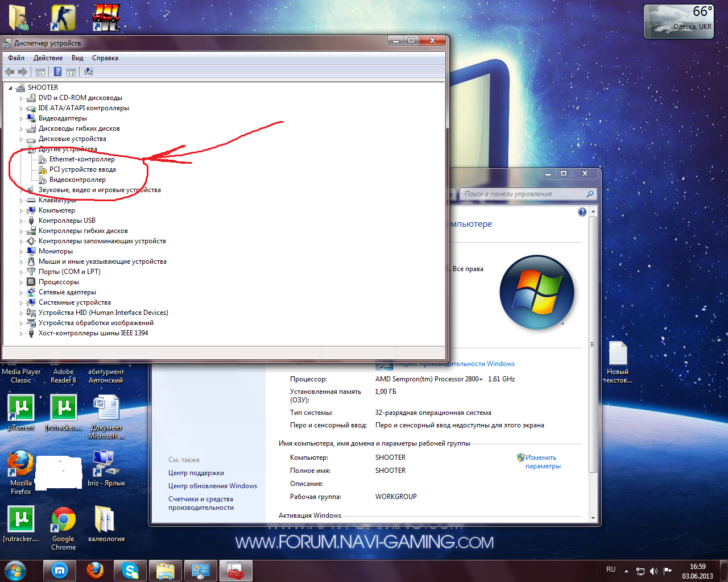Click the Forward arrow in Device Manager toolbar
Viewport: 728px width, 582px height.
point(23,72)
